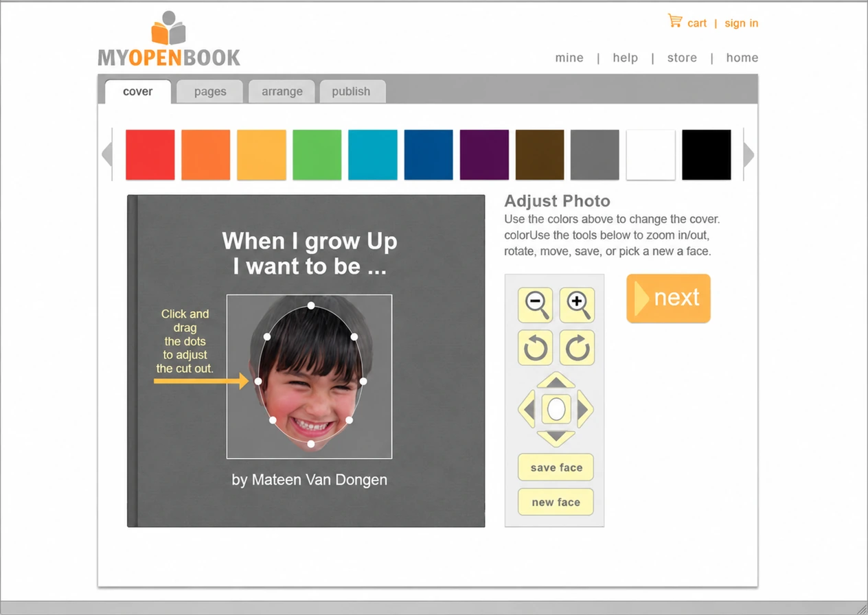The image size is (868, 615).
Task: Open the cart link
Action: 697,23
